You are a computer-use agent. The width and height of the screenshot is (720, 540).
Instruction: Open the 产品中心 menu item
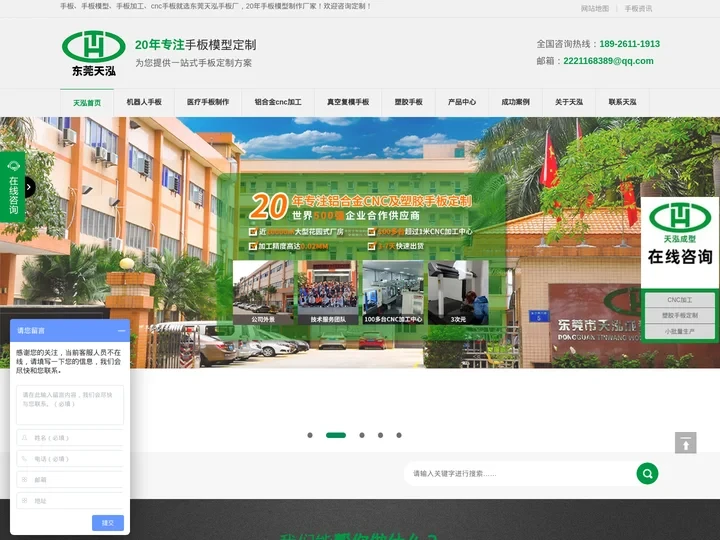coord(462,102)
